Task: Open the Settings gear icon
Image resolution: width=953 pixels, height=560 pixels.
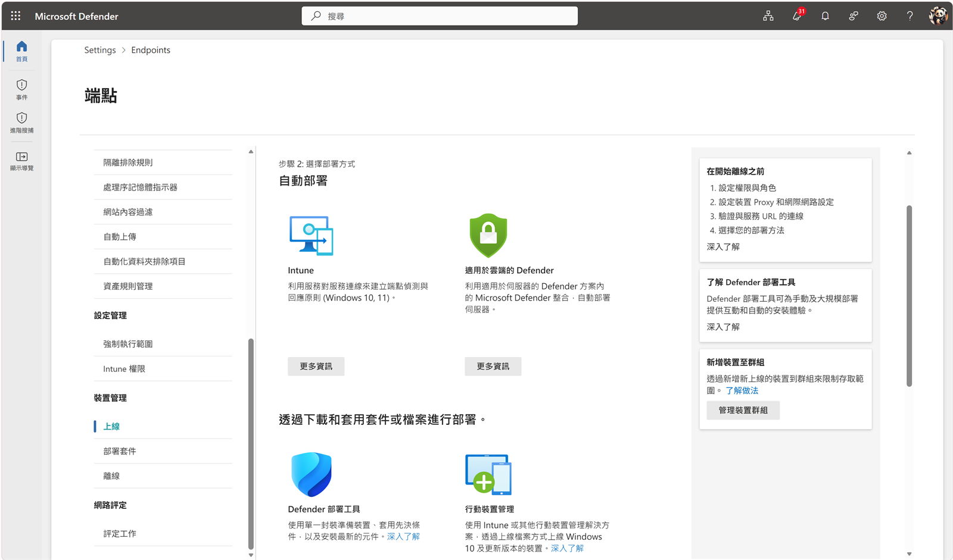Action: tap(882, 16)
